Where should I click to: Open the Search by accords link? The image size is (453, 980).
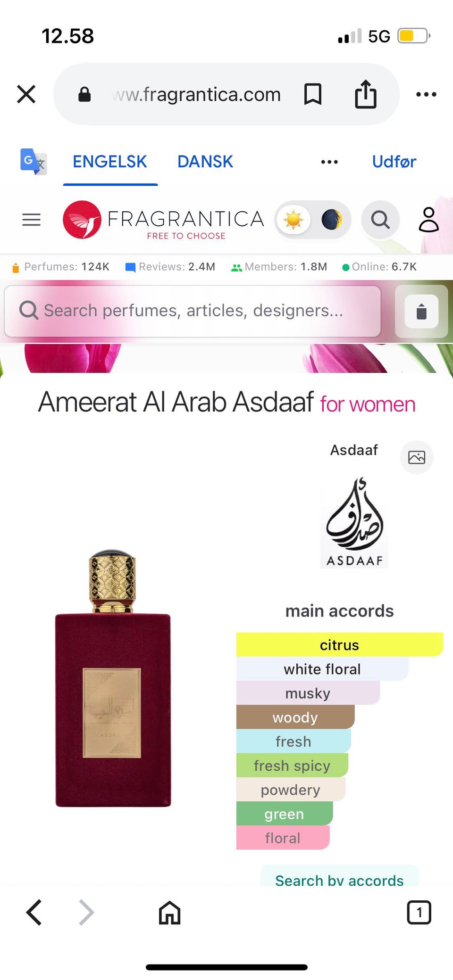pyautogui.click(x=339, y=880)
